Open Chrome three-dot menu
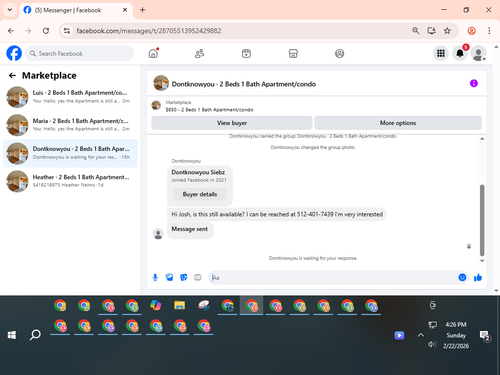Screen dimensions: 500x375 click(489, 31)
